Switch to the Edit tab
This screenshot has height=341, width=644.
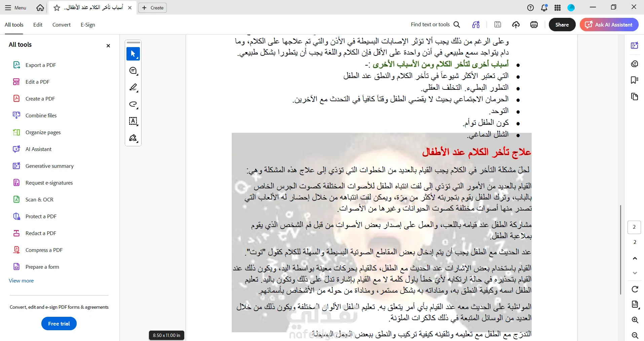pos(38,25)
